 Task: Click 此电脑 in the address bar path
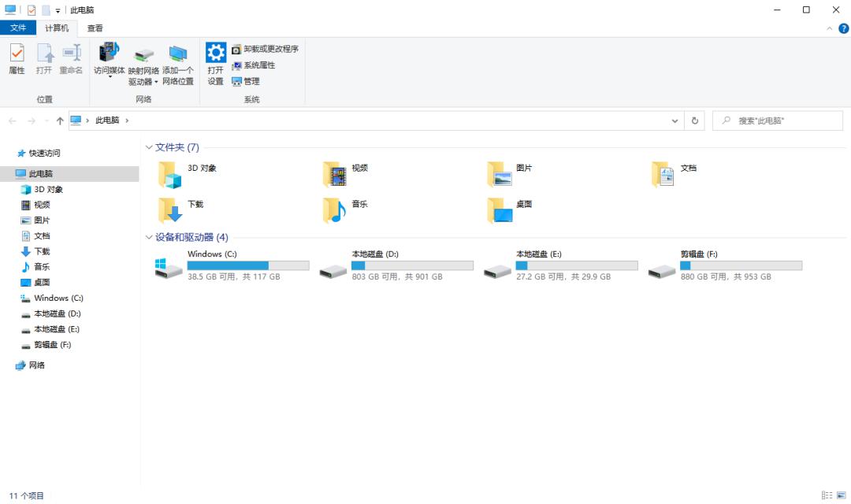point(107,120)
